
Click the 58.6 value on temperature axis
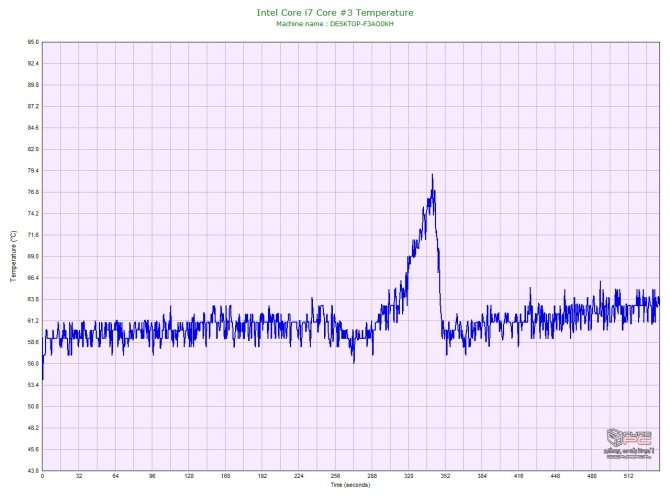coord(33,342)
